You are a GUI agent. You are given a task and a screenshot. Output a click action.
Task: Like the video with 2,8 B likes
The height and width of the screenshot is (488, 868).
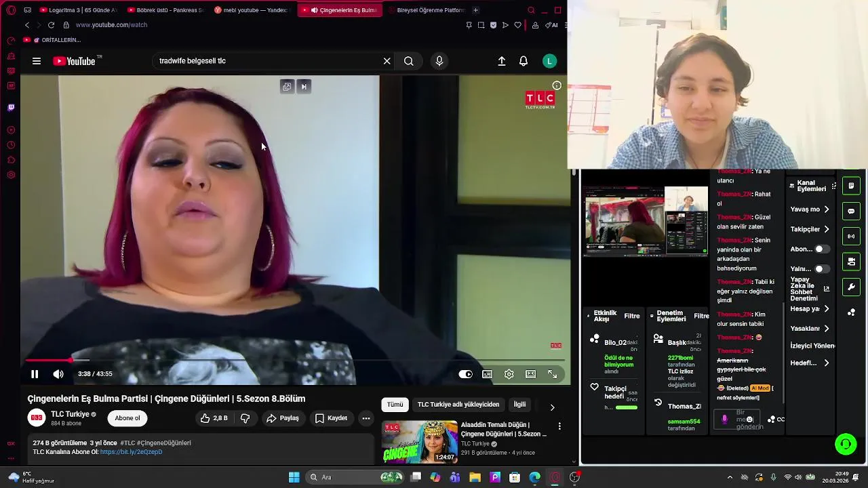[x=214, y=418]
